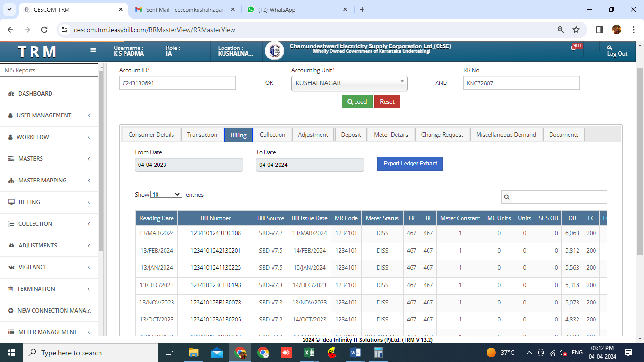This screenshot has height=362, width=644.
Task: Expand the MASTER MAPPING sidebar menu
Action: [x=49, y=181]
